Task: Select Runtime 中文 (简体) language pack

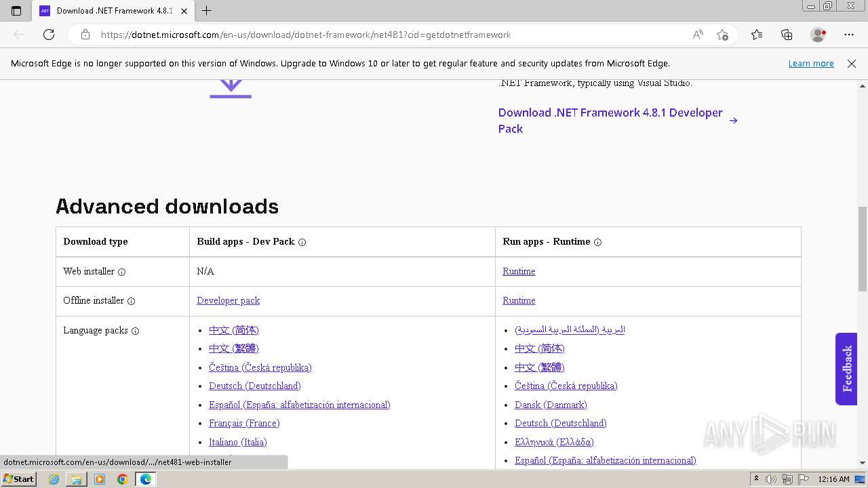Action: 540,348
